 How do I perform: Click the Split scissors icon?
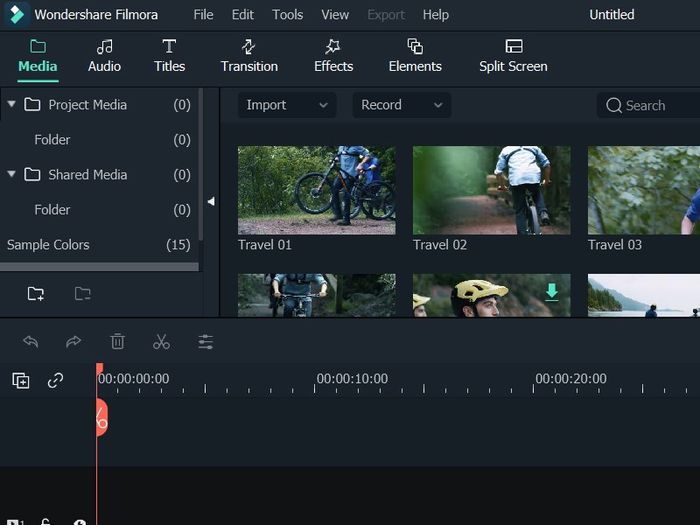pyautogui.click(x=161, y=342)
